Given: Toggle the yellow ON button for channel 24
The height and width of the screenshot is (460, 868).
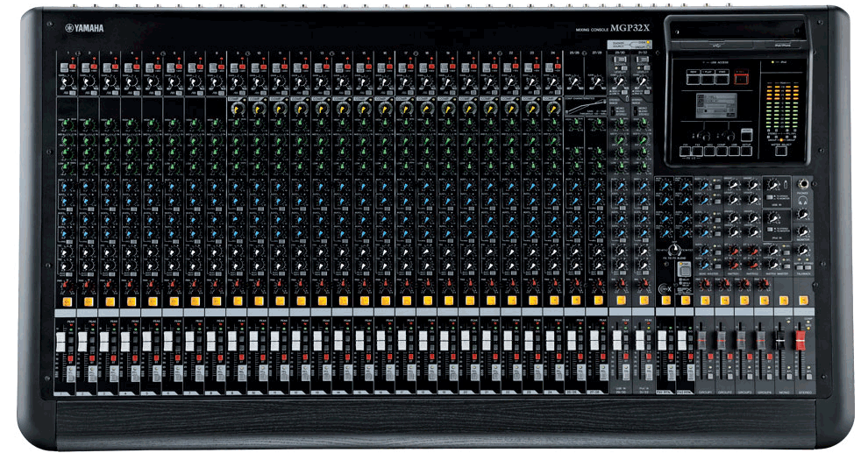Looking at the screenshot, I should (x=554, y=301).
